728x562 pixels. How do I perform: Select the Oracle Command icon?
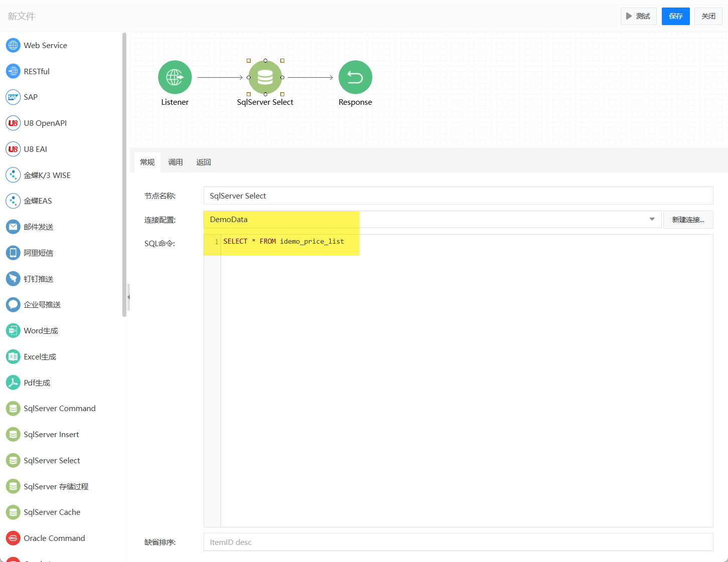pyautogui.click(x=13, y=538)
